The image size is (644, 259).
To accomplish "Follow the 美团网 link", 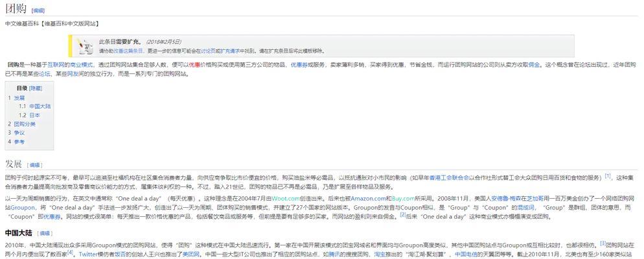I will (x=191, y=254).
